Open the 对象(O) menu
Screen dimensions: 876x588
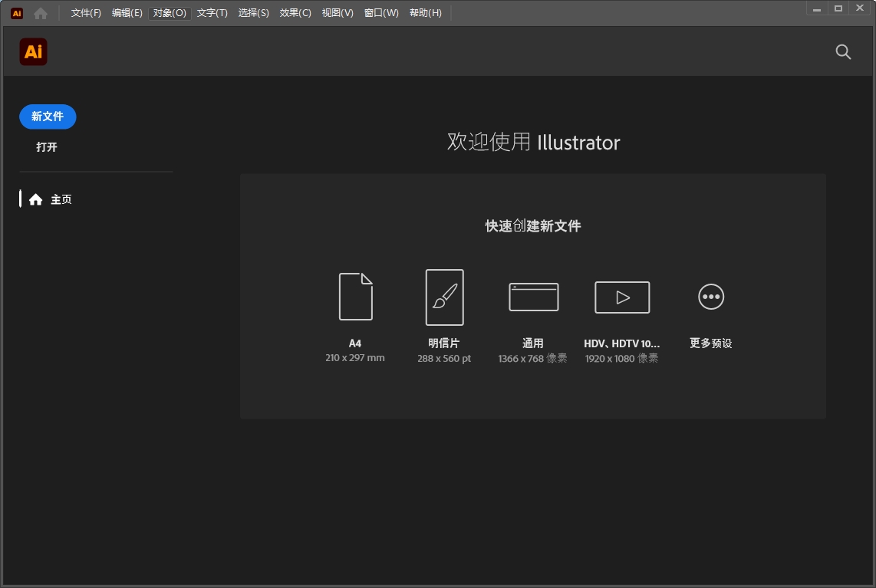(x=169, y=12)
